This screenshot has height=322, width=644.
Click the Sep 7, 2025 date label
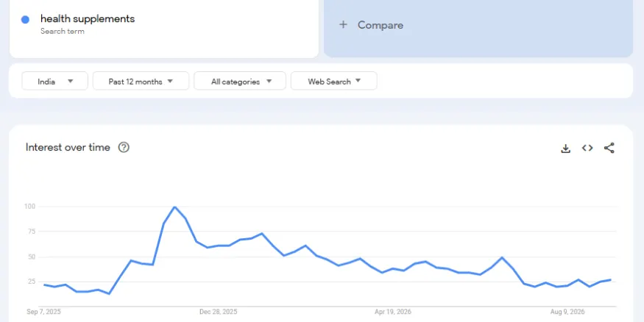[x=43, y=312]
